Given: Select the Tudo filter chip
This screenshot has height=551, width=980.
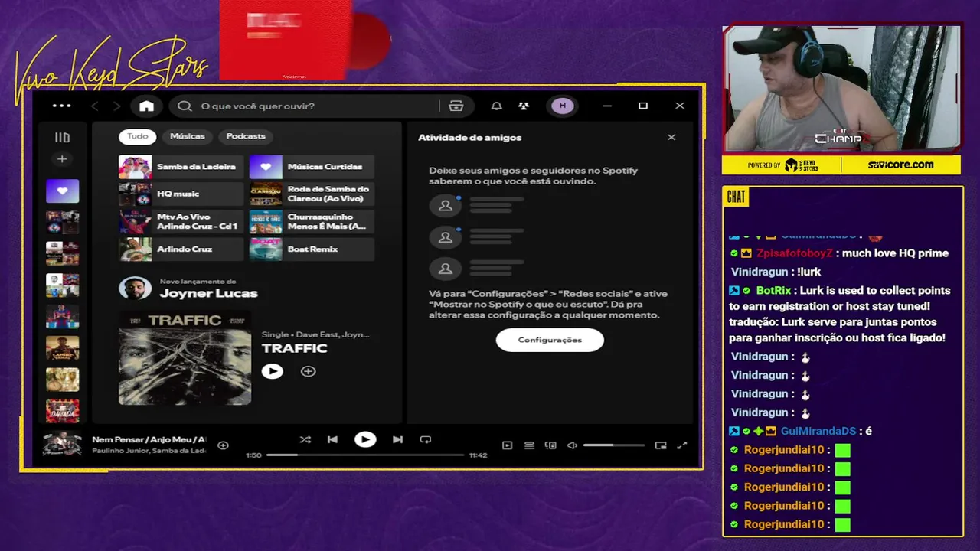Looking at the screenshot, I should pos(138,136).
